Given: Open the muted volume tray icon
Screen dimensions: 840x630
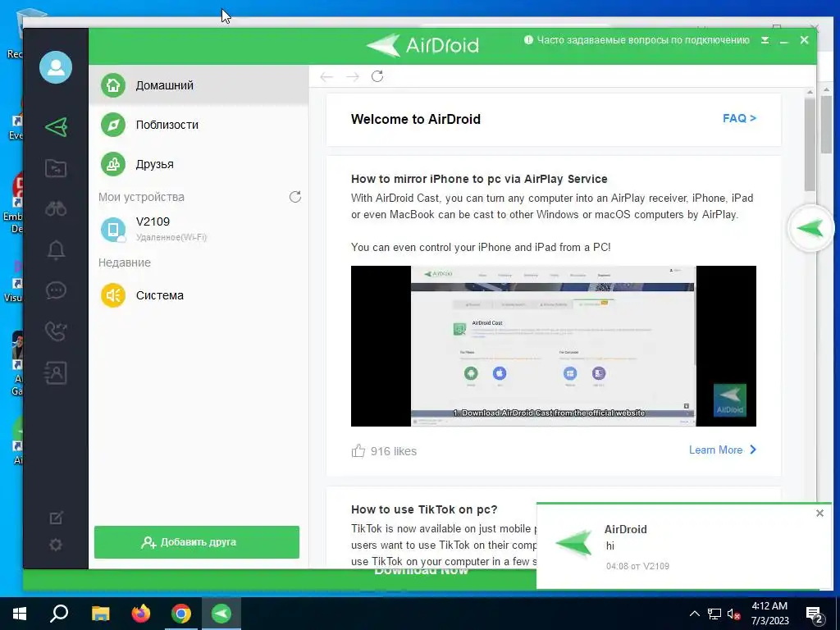Looking at the screenshot, I should tap(734, 614).
